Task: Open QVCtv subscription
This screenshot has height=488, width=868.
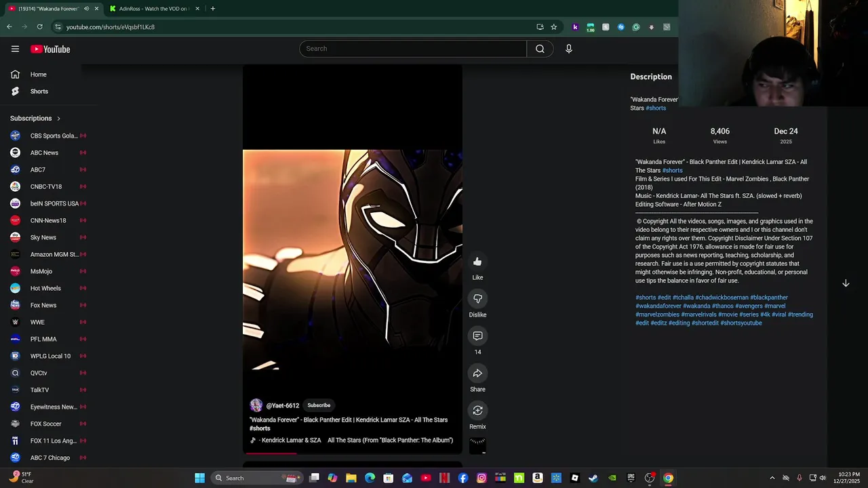Action: coord(48,373)
